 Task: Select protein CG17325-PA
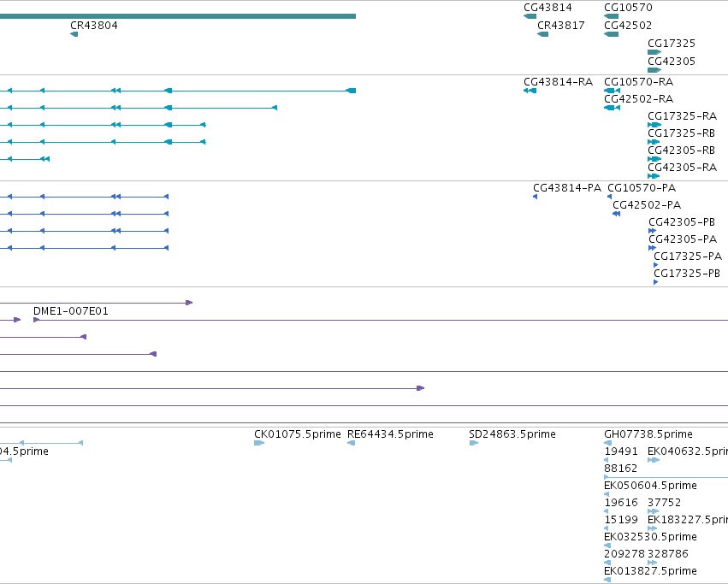coord(688,257)
